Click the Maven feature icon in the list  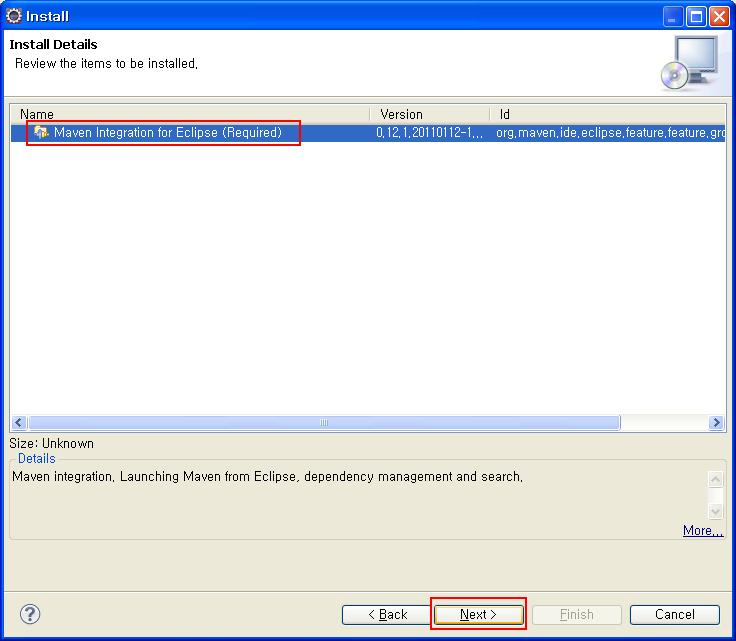coord(41,133)
